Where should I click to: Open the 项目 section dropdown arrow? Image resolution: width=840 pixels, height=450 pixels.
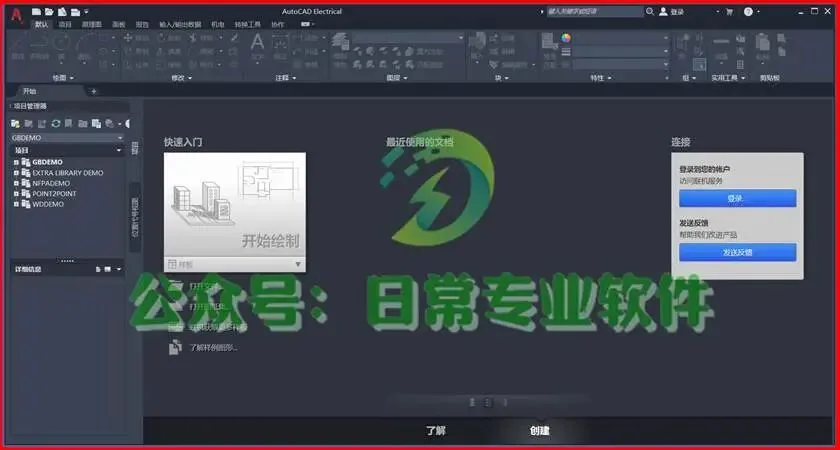point(119,151)
